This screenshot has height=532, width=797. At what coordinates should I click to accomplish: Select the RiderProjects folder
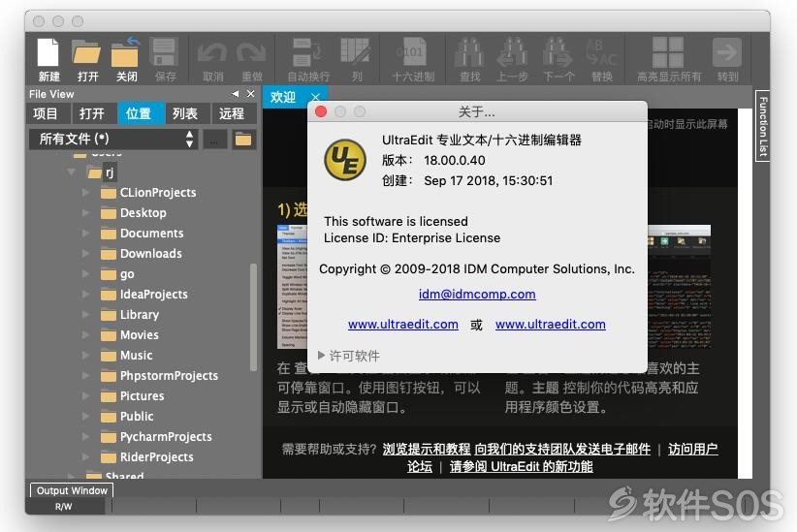[x=147, y=456]
